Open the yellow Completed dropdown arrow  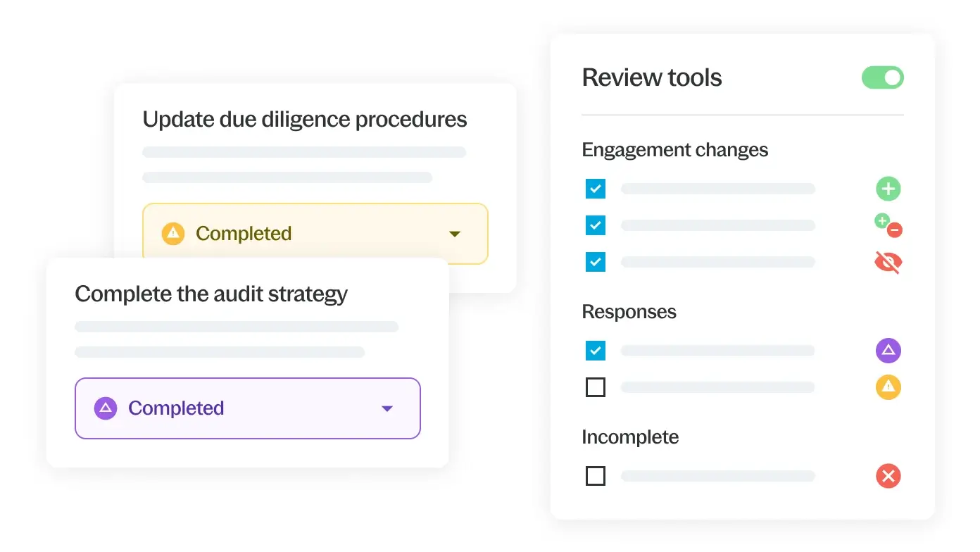pos(455,234)
